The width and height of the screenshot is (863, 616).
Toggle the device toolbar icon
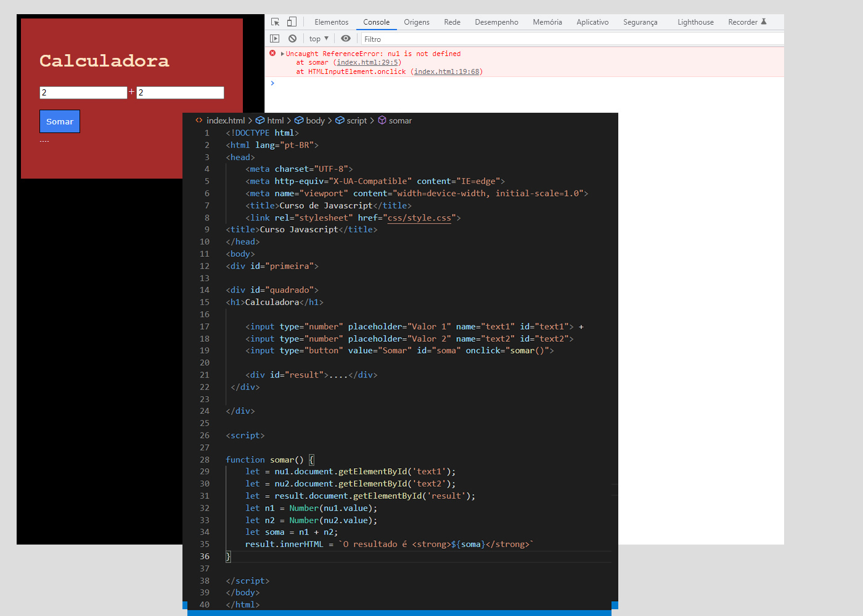click(292, 22)
